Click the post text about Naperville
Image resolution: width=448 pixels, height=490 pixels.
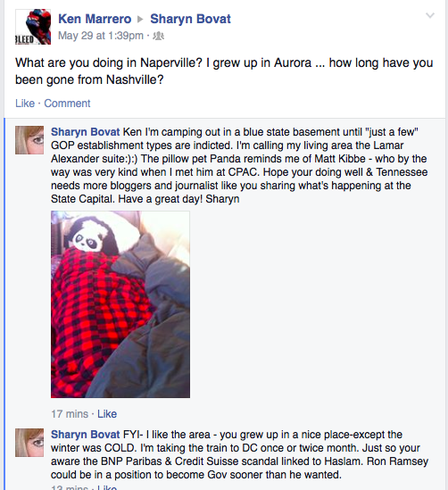pos(224,71)
